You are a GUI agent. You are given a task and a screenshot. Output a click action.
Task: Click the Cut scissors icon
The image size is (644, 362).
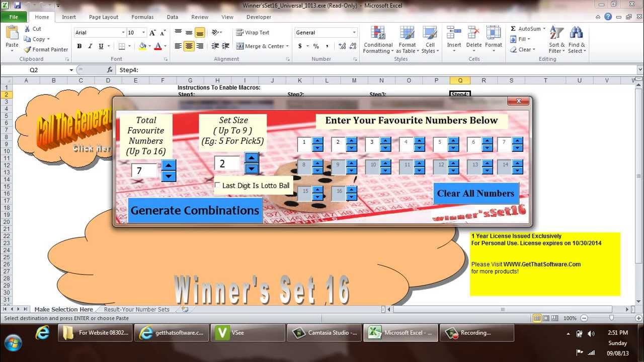pos(26,29)
